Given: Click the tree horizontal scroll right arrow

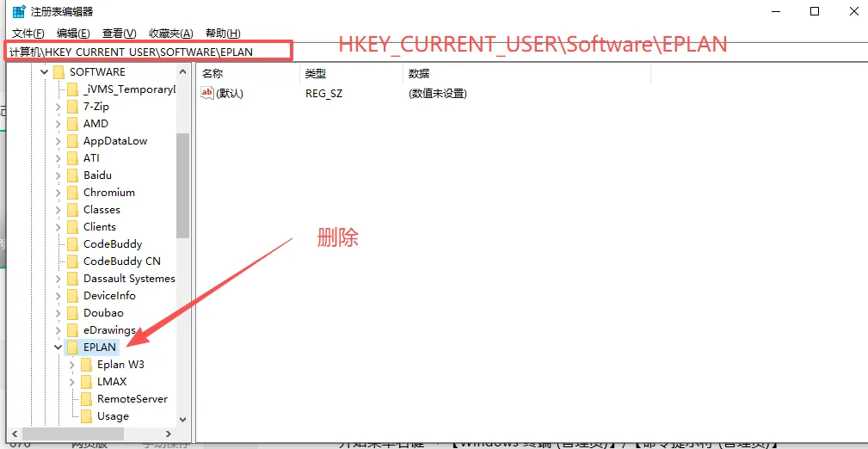Looking at the screenshot, I should coord(169,434).
